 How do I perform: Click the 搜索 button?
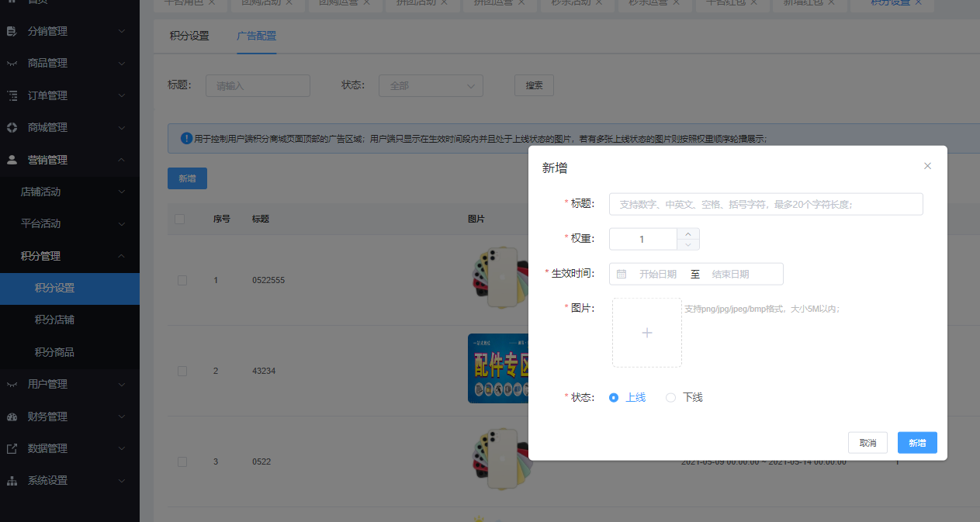pyautogui.click(x=534, y=85)
